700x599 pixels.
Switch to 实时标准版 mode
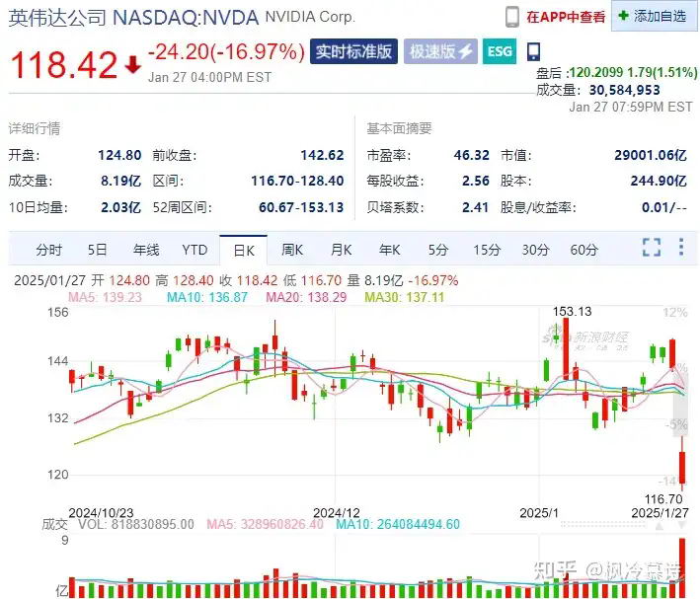coord(353,52)
